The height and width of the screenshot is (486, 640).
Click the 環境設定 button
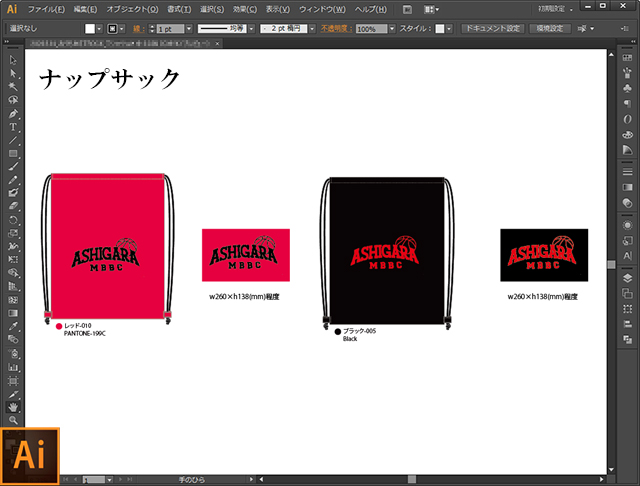point(549,29)
